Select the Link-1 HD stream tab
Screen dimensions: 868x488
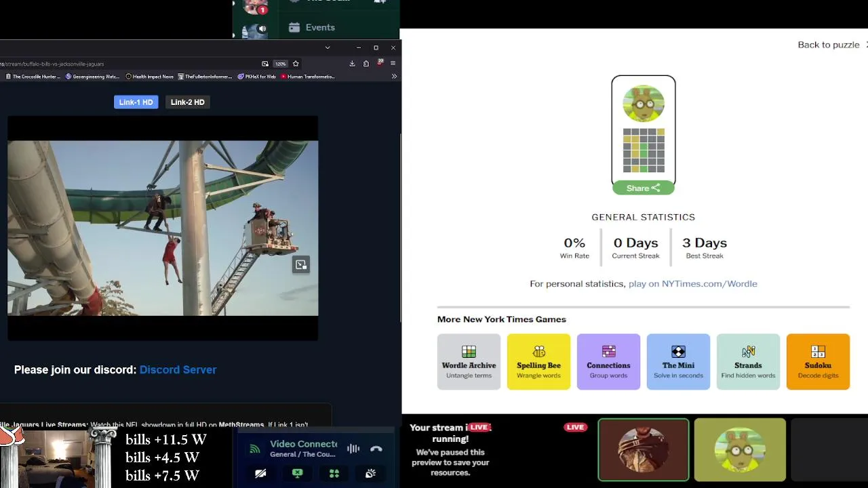136,102
